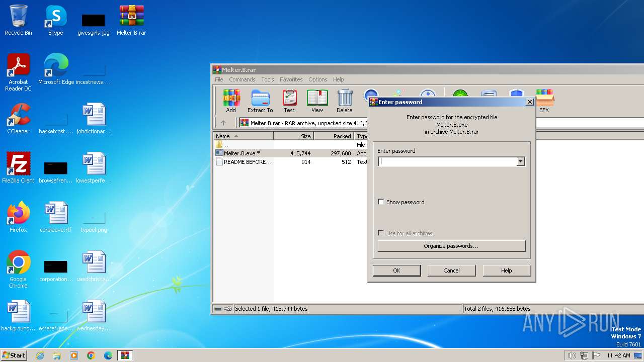Screen dimensions: 644x362
Task: Click the Delete toolbar icon
Action: 345,101
